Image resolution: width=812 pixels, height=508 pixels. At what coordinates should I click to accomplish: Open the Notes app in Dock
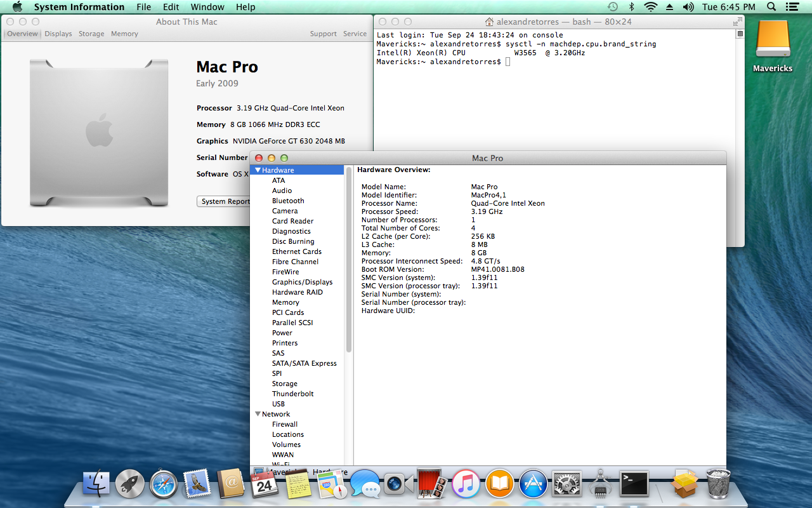(x=298, y=485)
